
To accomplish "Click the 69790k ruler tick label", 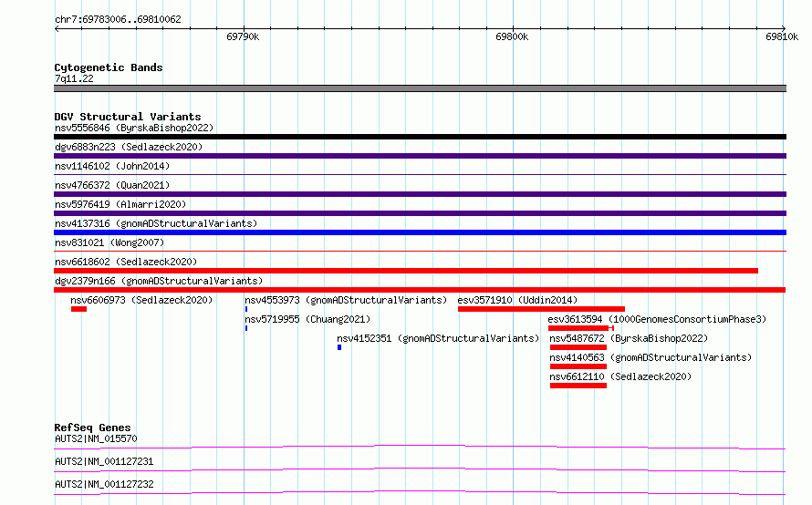I will 243,36.
